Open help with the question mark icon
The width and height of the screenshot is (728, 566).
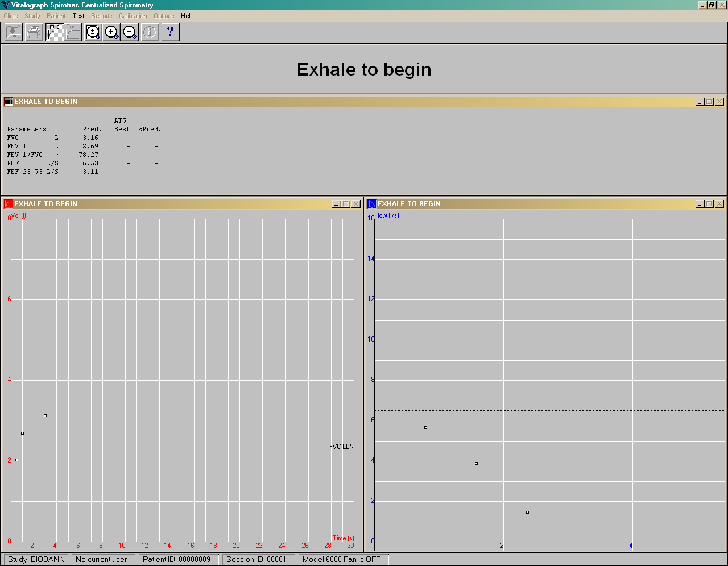(x=170, y=32)
